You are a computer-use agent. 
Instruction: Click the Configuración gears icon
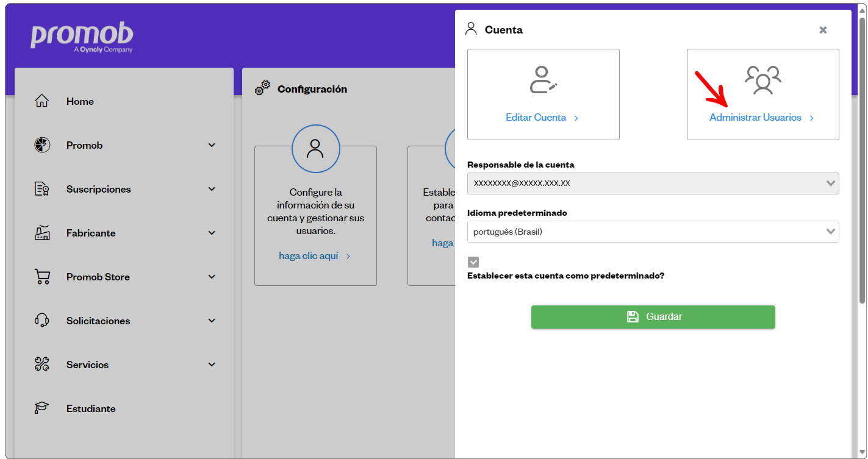click(x=262, y=88)
